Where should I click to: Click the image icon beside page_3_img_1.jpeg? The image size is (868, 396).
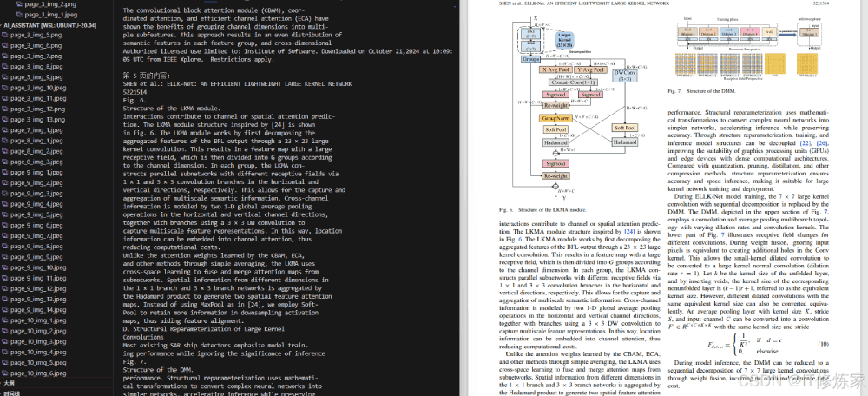tap(20, 15)
